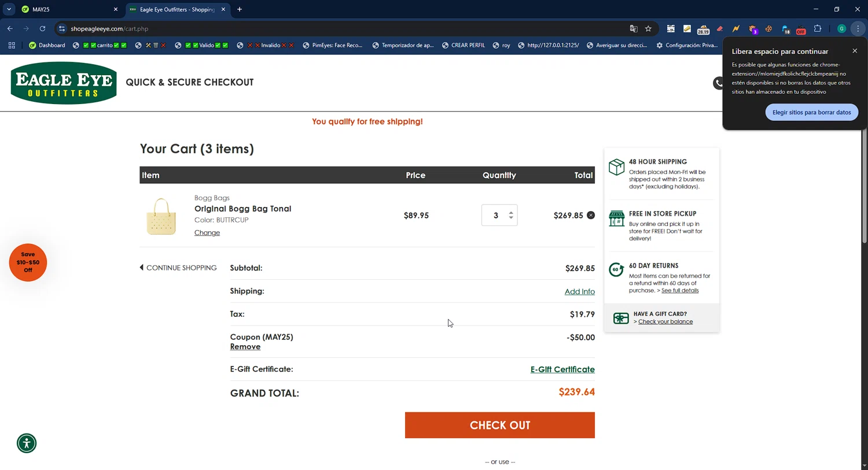
Task: Click the Change link under Bogg Bag
Action: [207, 232]
